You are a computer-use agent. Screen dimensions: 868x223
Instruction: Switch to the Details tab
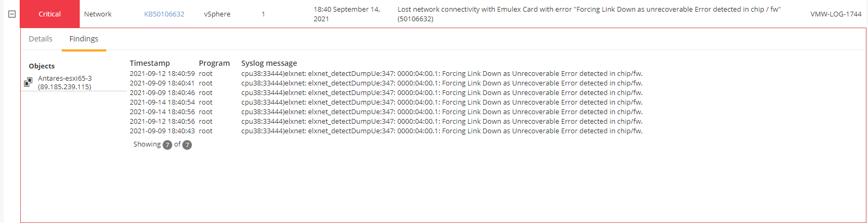pos(40,39)
